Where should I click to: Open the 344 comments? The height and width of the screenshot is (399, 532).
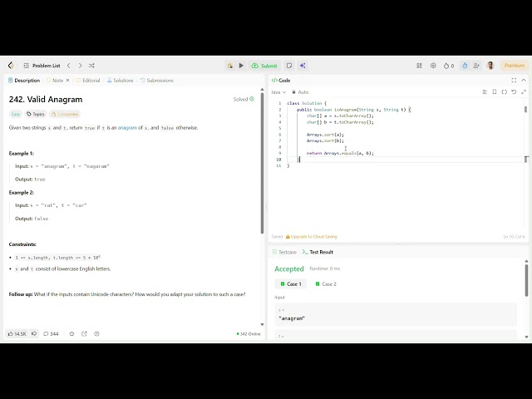click(51, 334)
